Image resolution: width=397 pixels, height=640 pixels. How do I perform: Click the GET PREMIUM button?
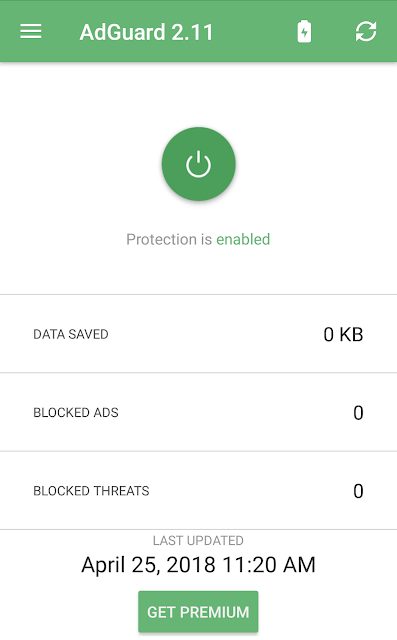click(198, 612)
